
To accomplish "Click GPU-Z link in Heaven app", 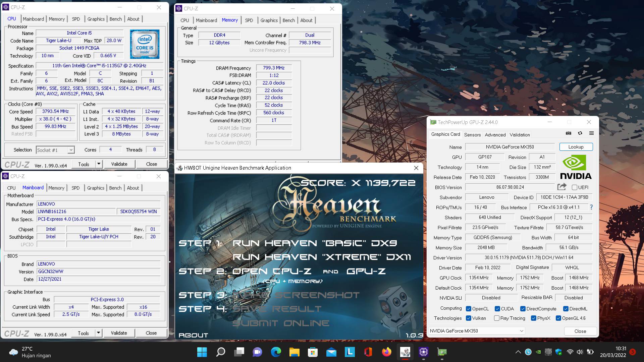I will pos(366,271).
